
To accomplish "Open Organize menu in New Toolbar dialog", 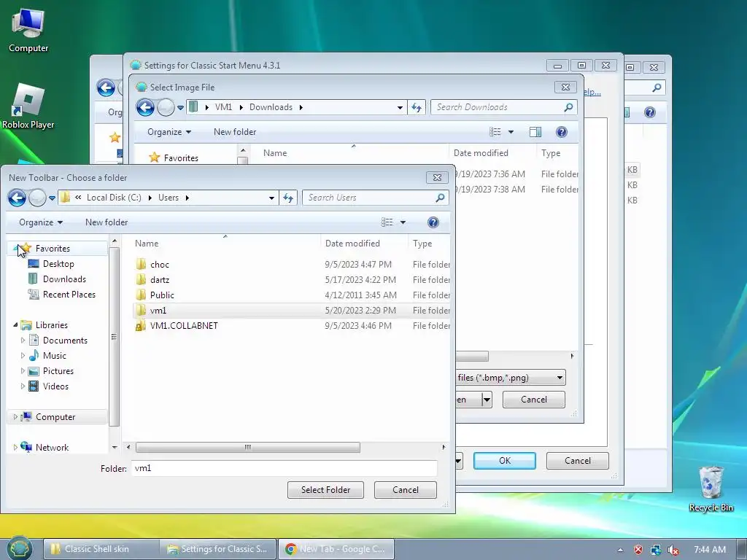I will (41, 222).
